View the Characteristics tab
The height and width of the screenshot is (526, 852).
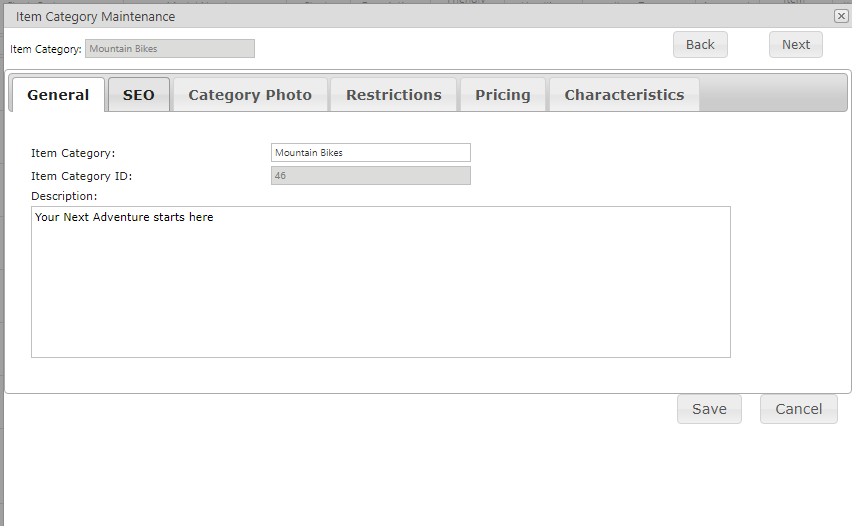624,95
